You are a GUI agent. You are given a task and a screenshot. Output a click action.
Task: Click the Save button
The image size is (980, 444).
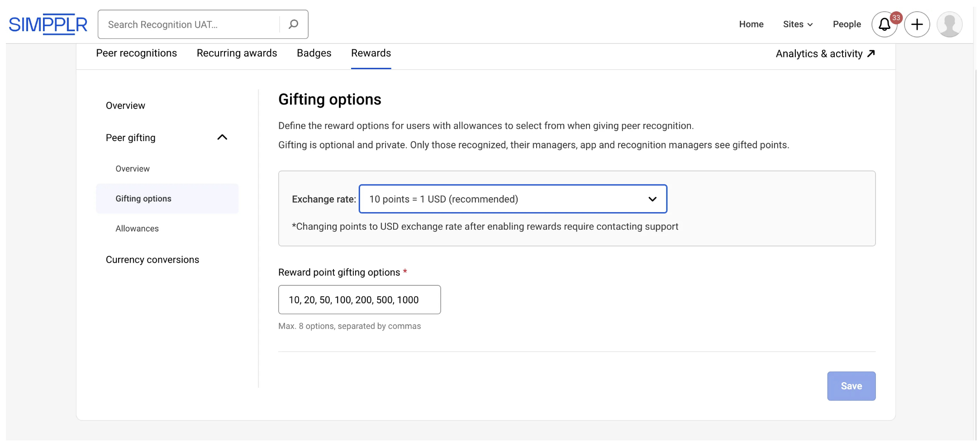(x=851, y=386)
